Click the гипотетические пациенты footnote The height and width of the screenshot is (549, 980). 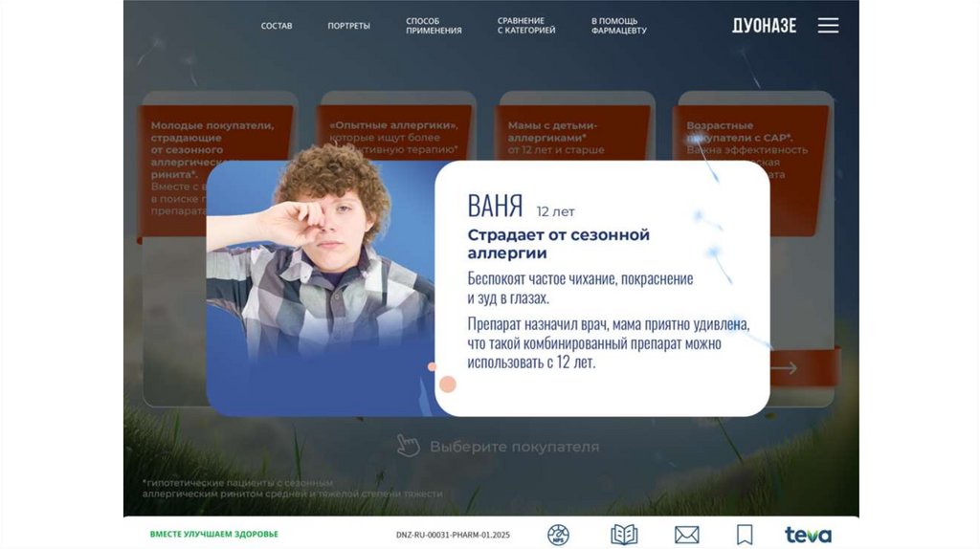[293, 488]
